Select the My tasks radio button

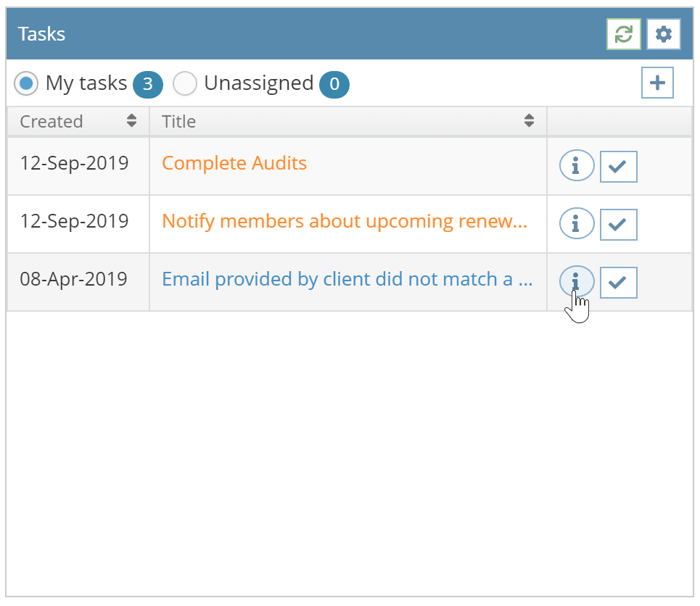pos(26,83)
